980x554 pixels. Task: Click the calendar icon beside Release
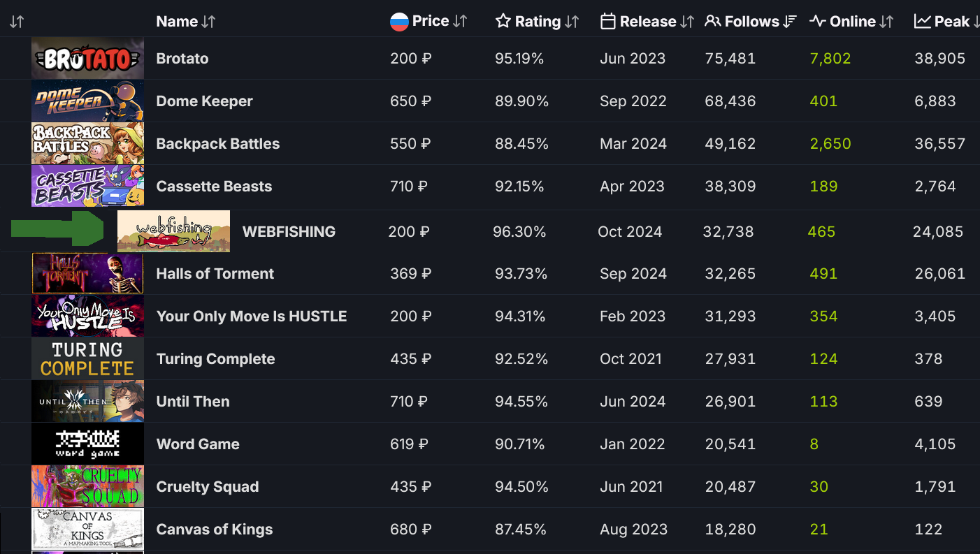(608, 22)
